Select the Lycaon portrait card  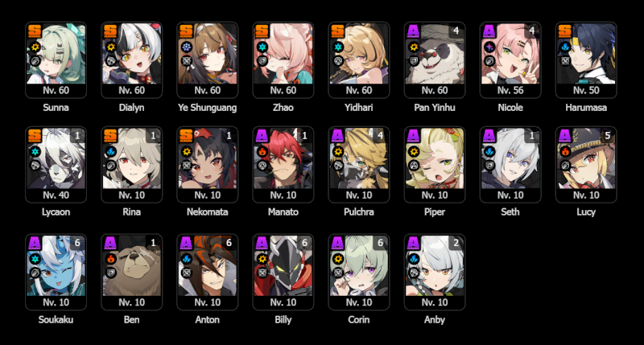(56, 165)
